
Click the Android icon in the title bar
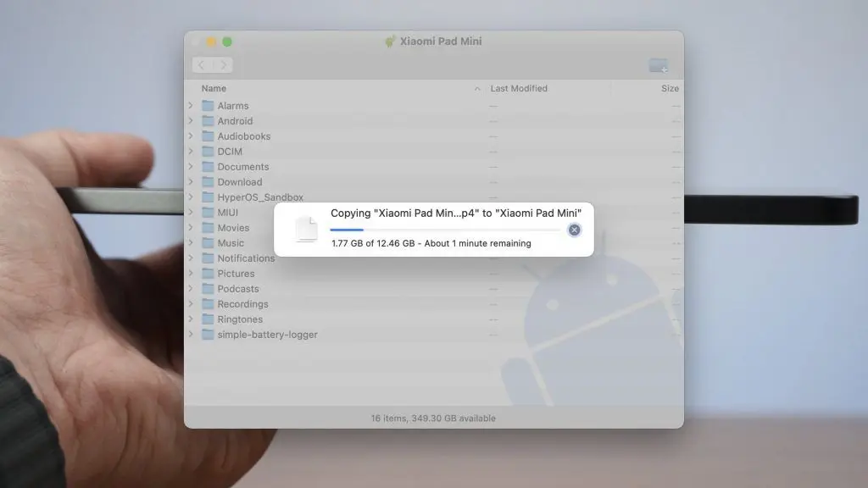[x=390, y=42]
